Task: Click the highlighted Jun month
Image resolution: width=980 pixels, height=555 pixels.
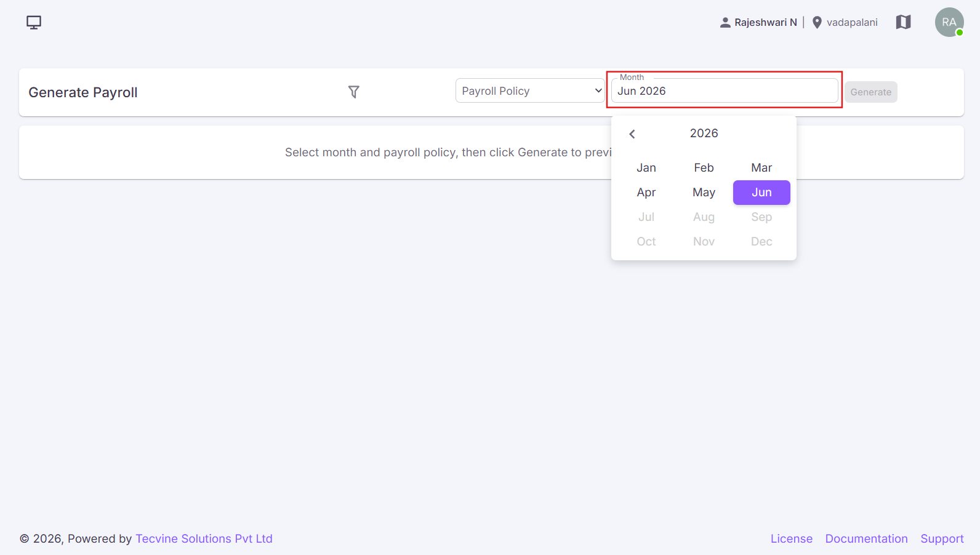Action: pos(761,193)
